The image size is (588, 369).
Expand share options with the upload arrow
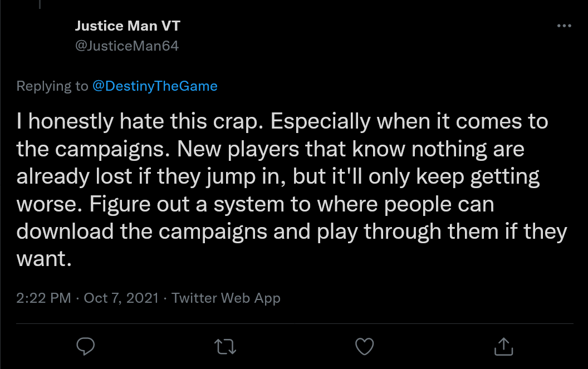[503, 346]
